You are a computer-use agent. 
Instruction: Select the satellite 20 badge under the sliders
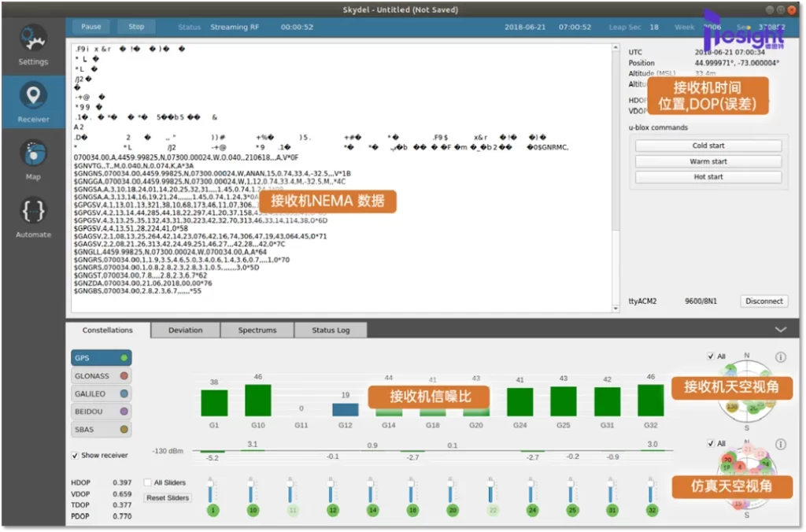coord(453,510)
